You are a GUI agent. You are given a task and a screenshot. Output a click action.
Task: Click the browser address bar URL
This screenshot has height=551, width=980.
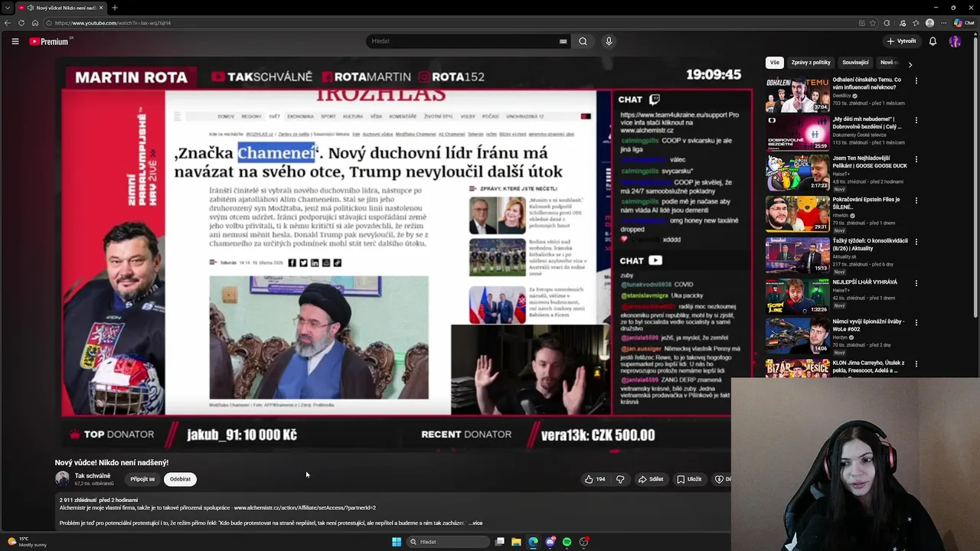[x=113, y=23]
